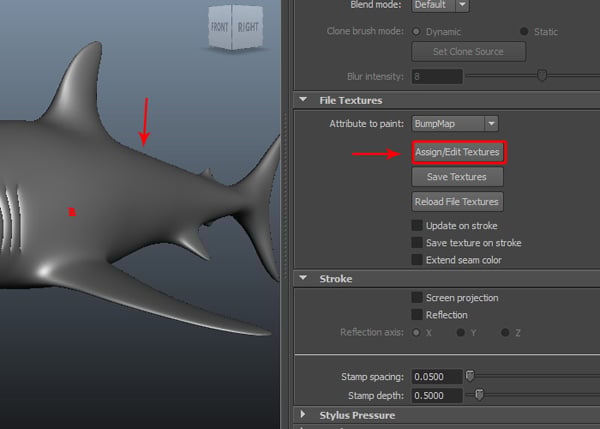The image size is (600, 429).
Task: Toggle the Extend seam color checkbox
Action: click(417, 260)
